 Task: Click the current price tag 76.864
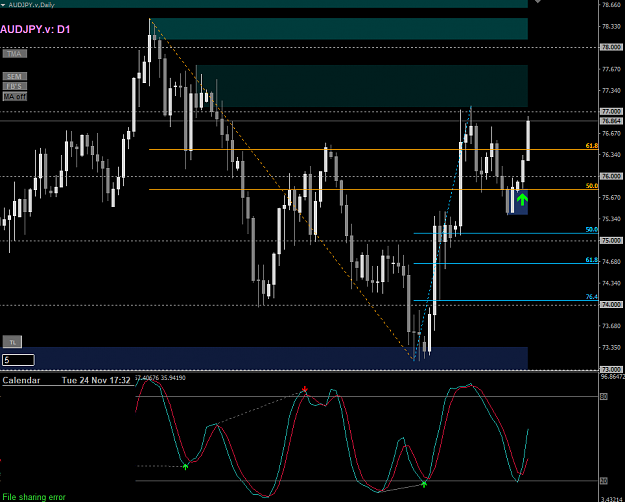[611, 121]
